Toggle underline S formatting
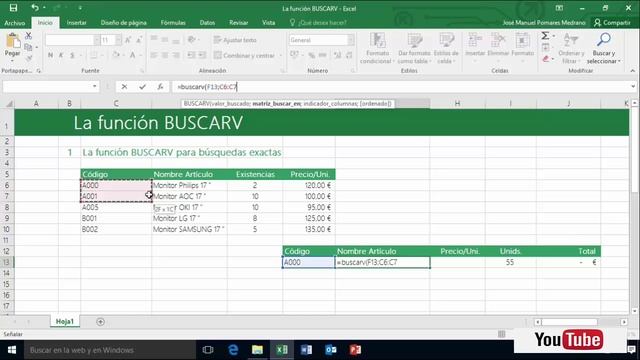The width and height of the screenshot is (640, 360). click(x=72, y=55)
